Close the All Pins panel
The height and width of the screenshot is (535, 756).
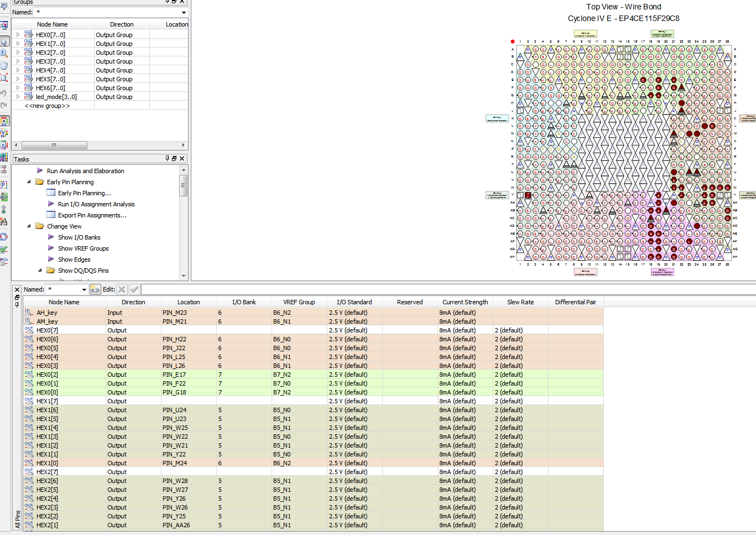(x=17, y=289)
